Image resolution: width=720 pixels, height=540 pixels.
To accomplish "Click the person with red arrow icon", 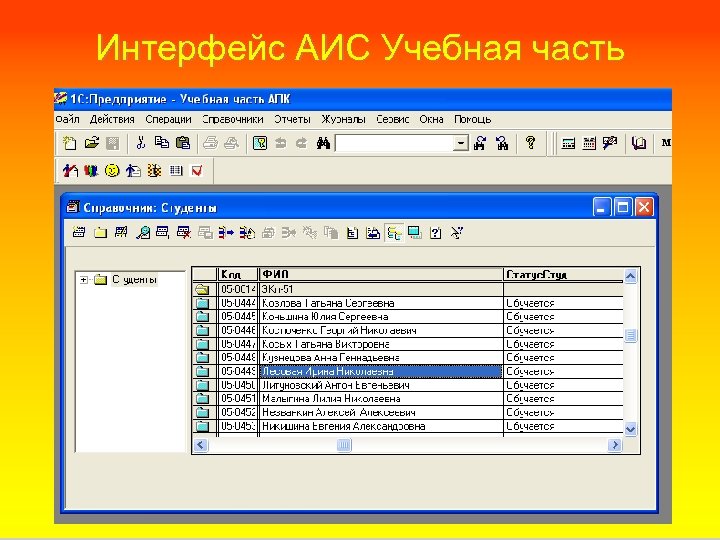I will [70, 171].
